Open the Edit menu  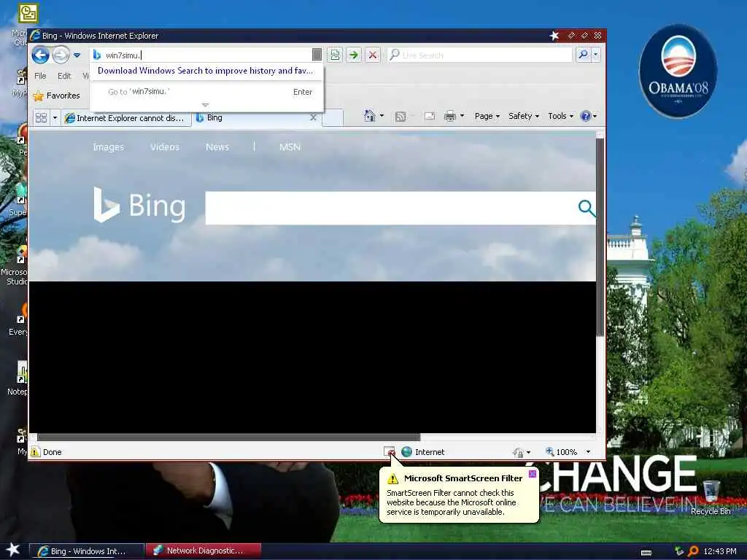(64, 76)
